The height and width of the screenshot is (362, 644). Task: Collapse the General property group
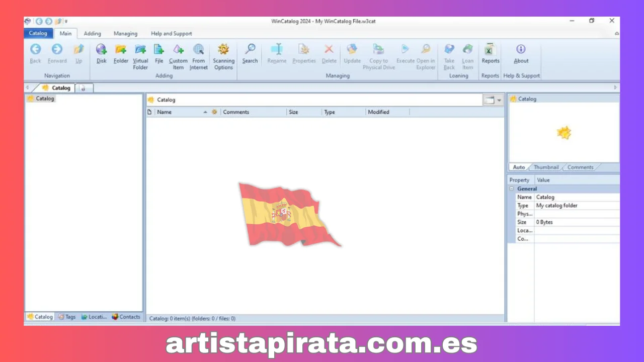(512, 189)
